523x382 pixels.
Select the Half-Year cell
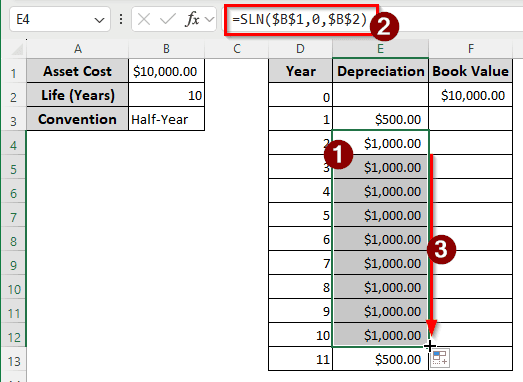pyautogui.click(x=166, y=119)
